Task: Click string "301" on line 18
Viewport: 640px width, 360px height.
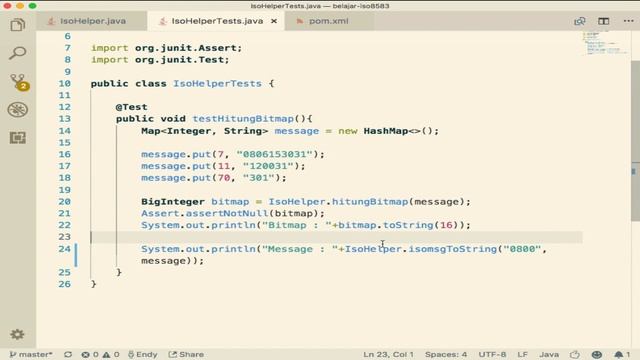Action: pos(259,178)
